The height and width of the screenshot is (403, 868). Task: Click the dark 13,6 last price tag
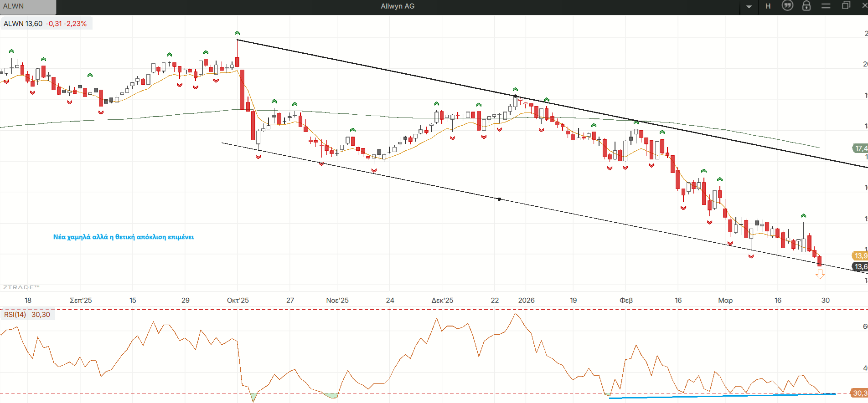point(860,267)
